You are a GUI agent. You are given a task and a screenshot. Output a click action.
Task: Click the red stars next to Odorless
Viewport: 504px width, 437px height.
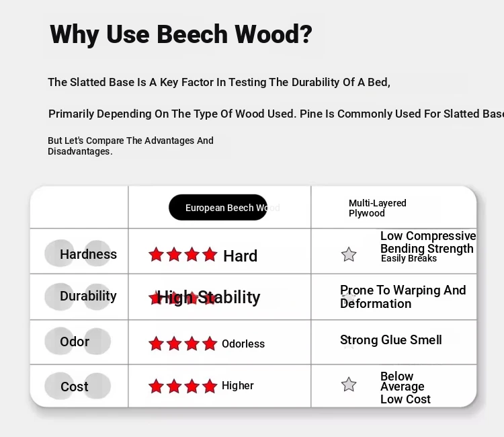coord(183,343)
